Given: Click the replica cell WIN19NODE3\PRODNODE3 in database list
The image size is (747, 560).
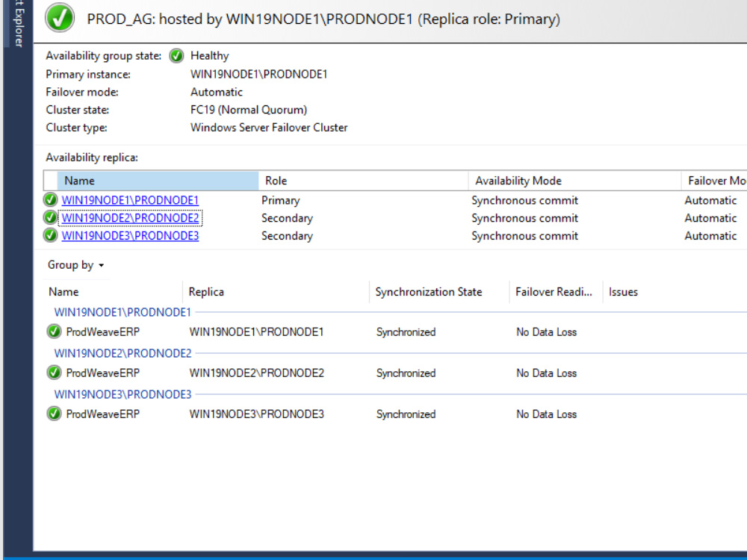Looking at the screenshot, I should click(x=256, y=414).
